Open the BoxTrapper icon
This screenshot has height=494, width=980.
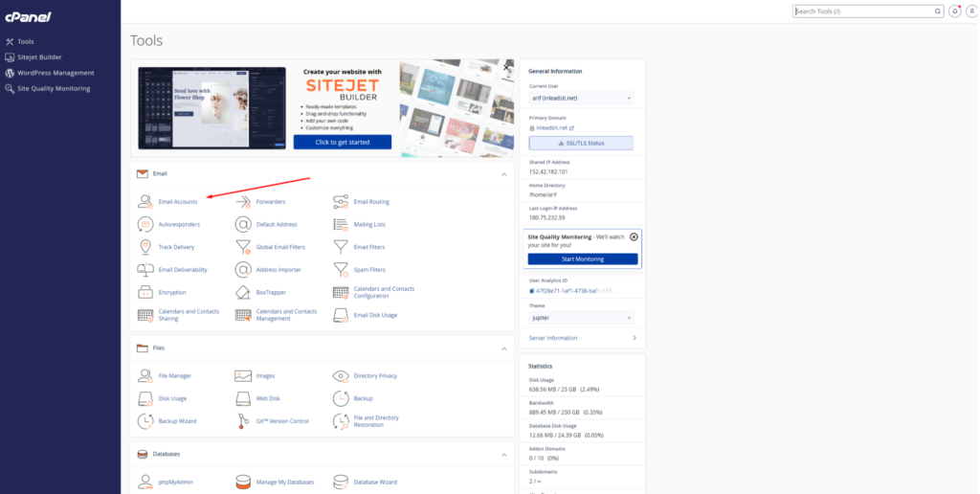(x=242, y=292)
